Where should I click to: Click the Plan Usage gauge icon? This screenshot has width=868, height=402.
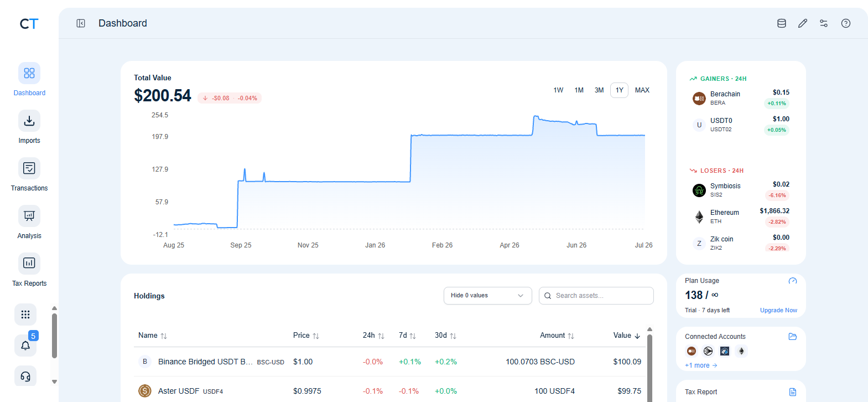(x=793, y=281)
